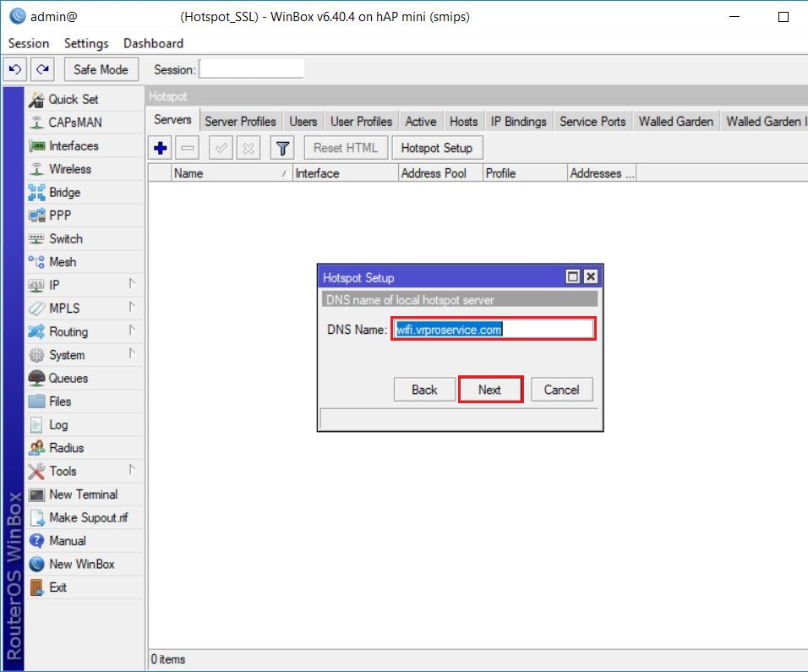Open the Log viewer

[85, 424]
